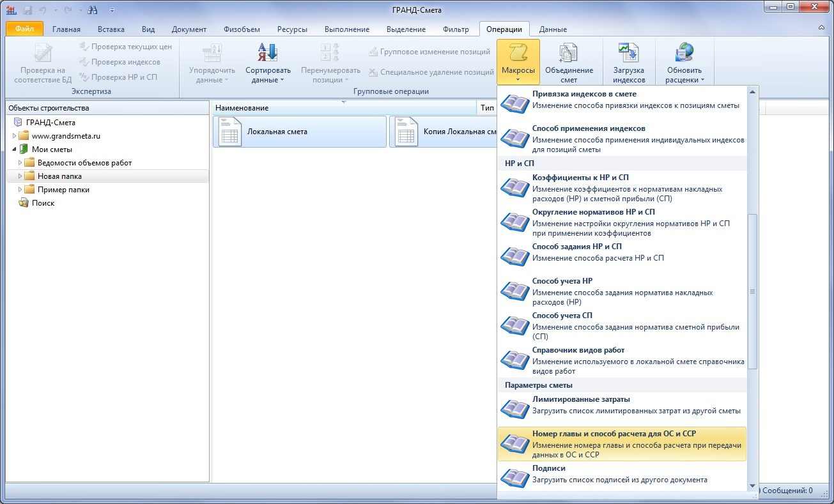The image size is (834, 504).
Task: Click the Проверка НР и СП item
Action: [x=118, y=77]
